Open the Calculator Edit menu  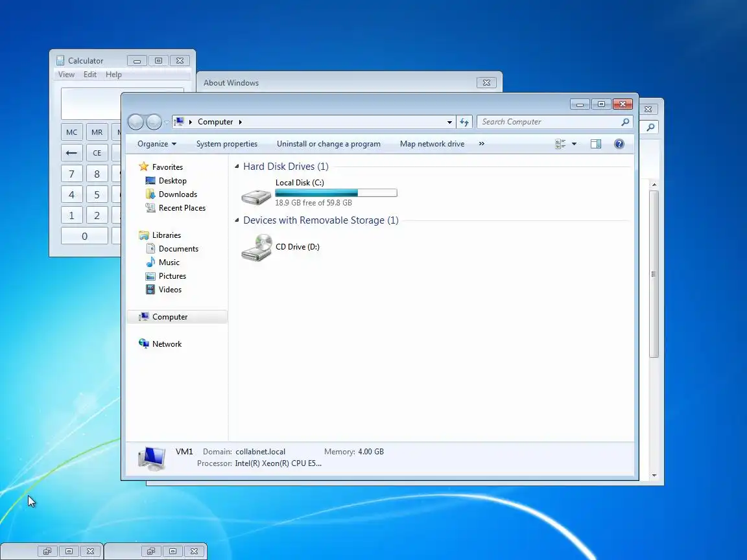click(90, 75)
